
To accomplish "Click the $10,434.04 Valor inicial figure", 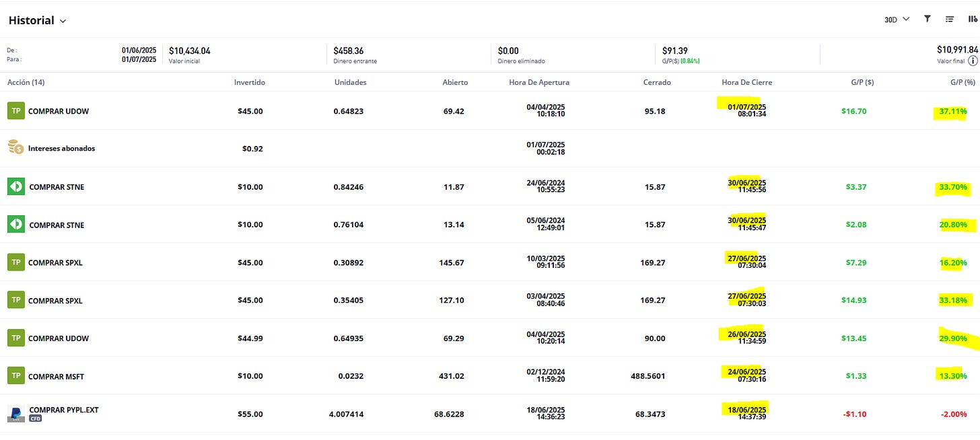I will click(x=190, y=50).
